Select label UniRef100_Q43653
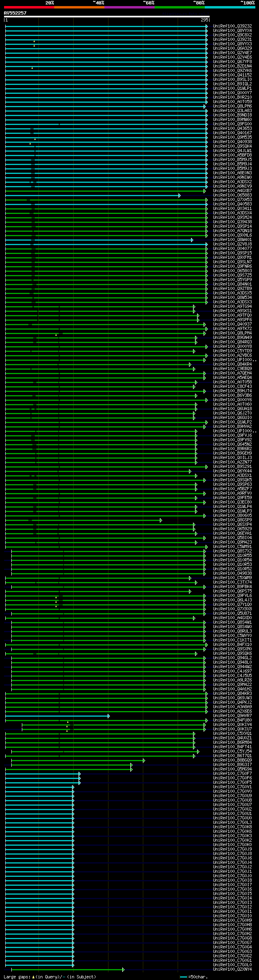Screen dimensions: 259x980 coord(232,129)
